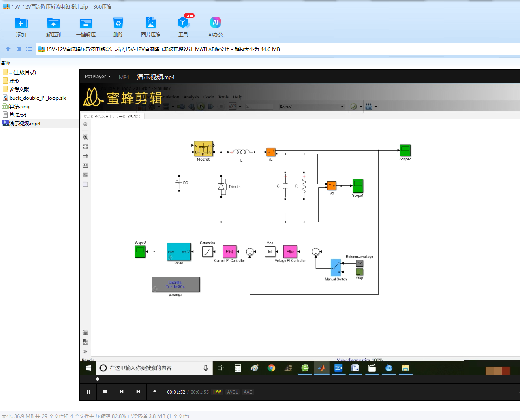Click the 解压到 (extract to) icon
The image size is (520, 420).
click(53, 27)
